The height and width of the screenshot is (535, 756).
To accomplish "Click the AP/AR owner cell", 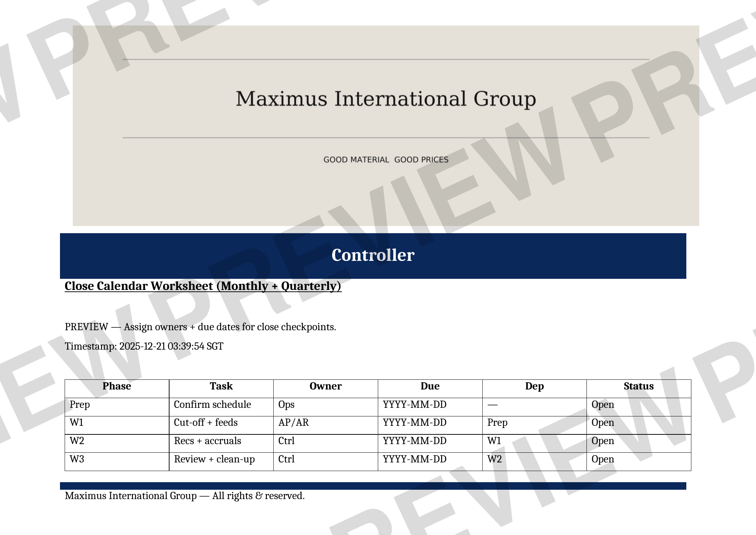I will click(x=293, y=423).
